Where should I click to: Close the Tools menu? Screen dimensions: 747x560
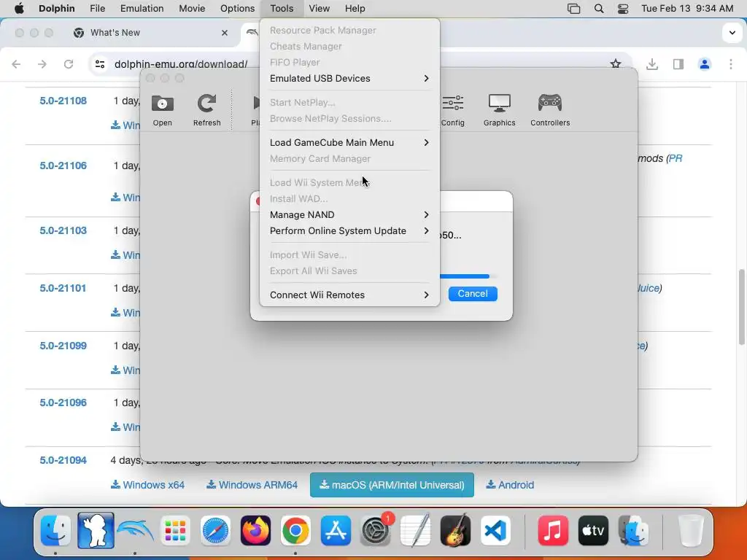pos(282,8)
